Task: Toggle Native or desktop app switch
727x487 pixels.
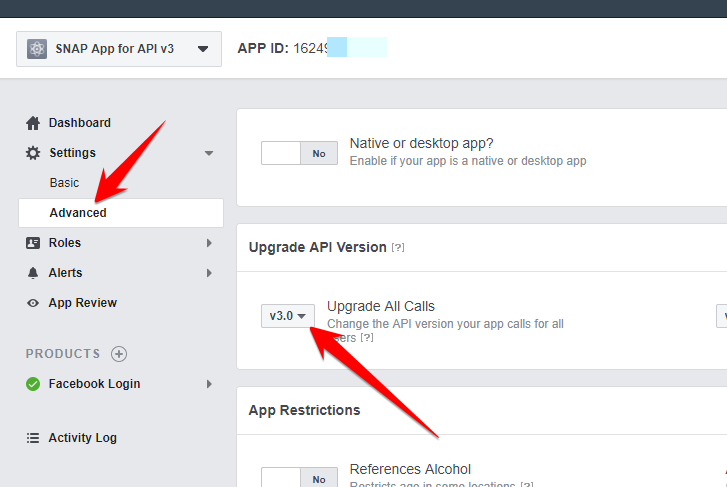Action: tap(300, 153)
